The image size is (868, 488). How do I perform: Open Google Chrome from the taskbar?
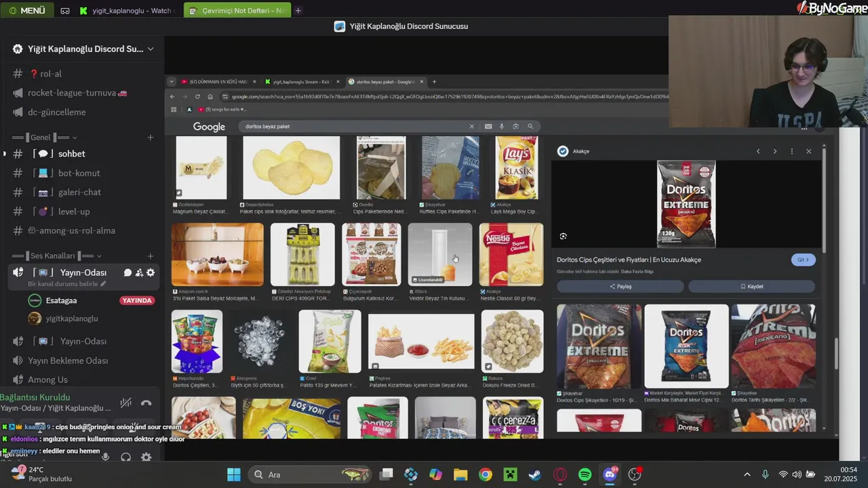coord(486,474)
